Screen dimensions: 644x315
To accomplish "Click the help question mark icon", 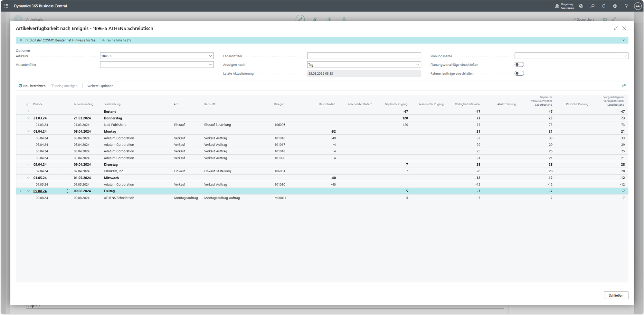I will pyautogui.click(x=626, y=6).
